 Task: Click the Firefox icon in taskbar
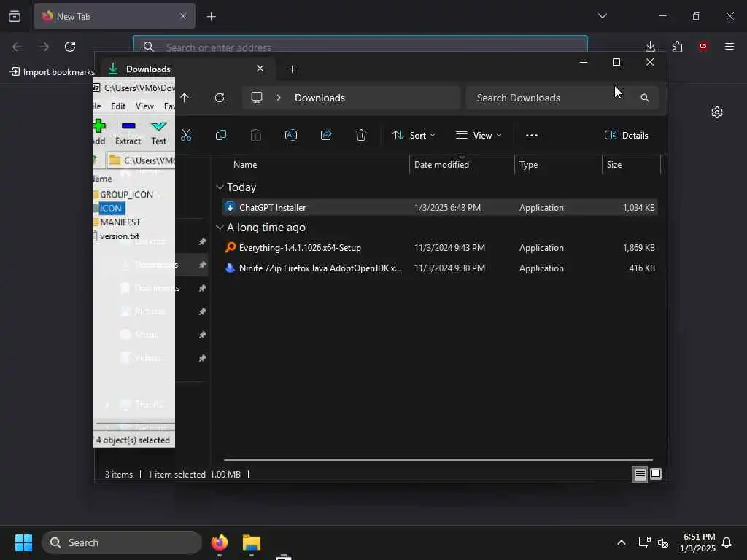pos(219,542)
